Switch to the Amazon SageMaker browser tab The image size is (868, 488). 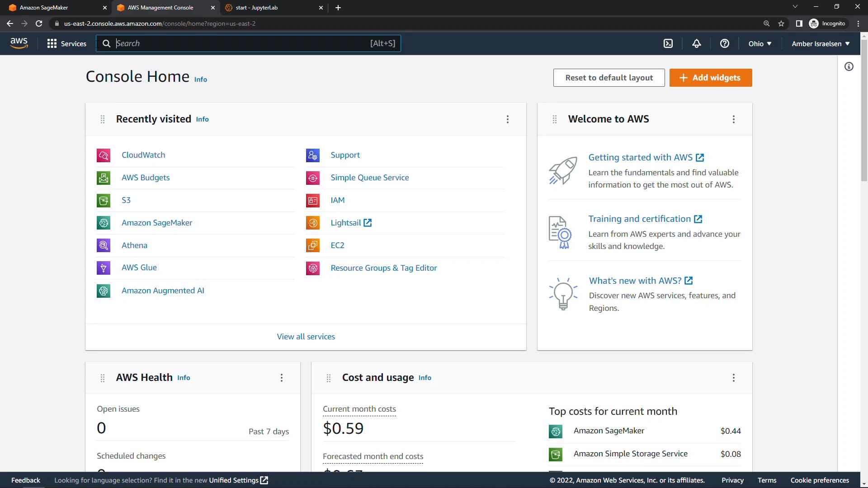coord(54,8)
